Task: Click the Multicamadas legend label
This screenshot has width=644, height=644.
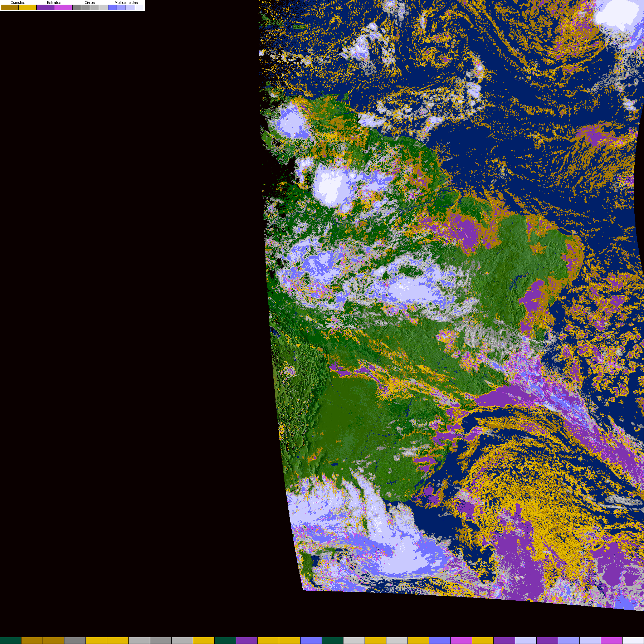Action: pos(126,3)
